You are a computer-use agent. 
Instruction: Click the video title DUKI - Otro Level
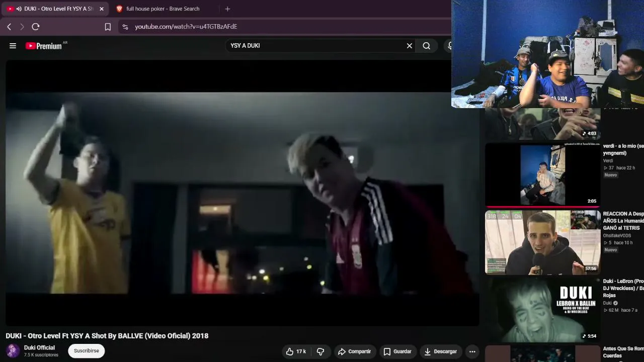(x=107, y=336)
